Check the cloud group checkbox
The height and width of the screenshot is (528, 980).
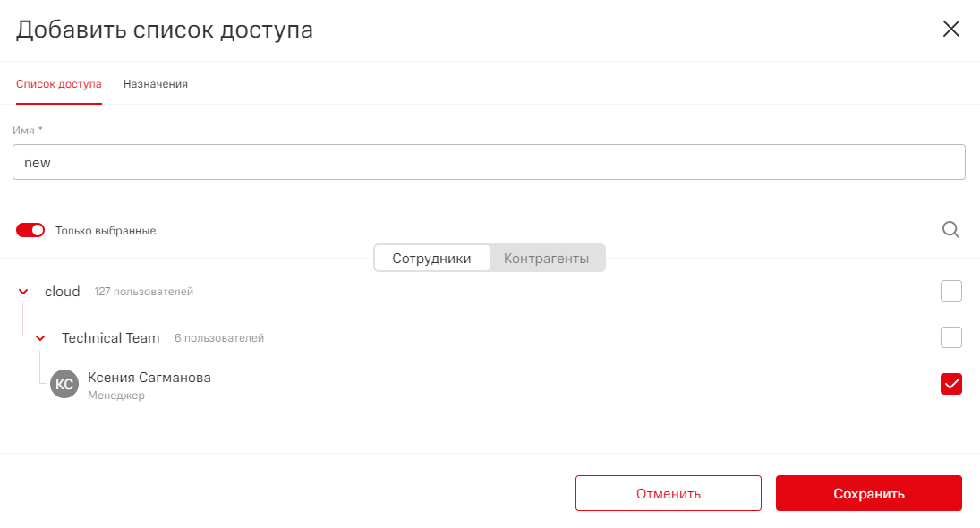[x=950, y=291]
